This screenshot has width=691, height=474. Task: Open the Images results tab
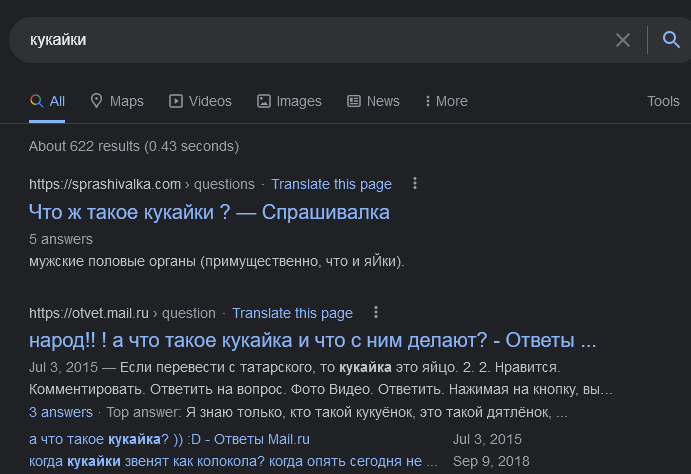point(289,101)
